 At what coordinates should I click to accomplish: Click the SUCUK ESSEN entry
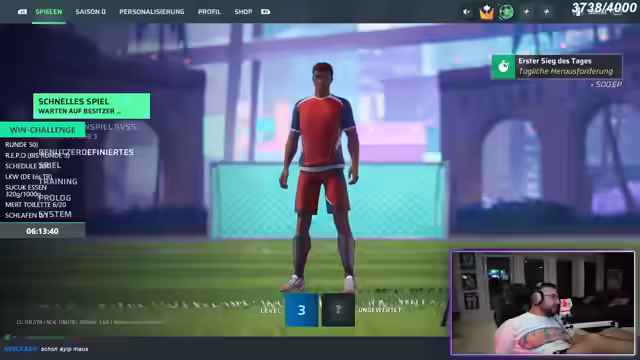(x=26, y=191)
